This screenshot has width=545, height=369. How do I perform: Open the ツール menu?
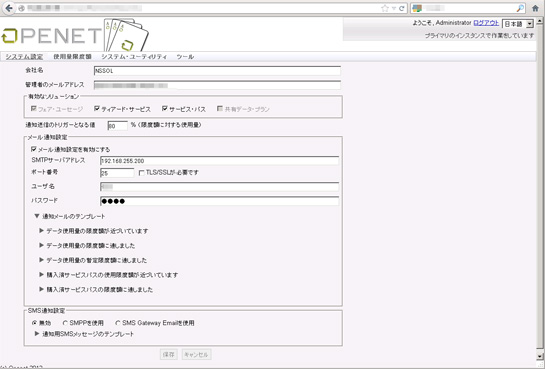[x=185, y=57]
